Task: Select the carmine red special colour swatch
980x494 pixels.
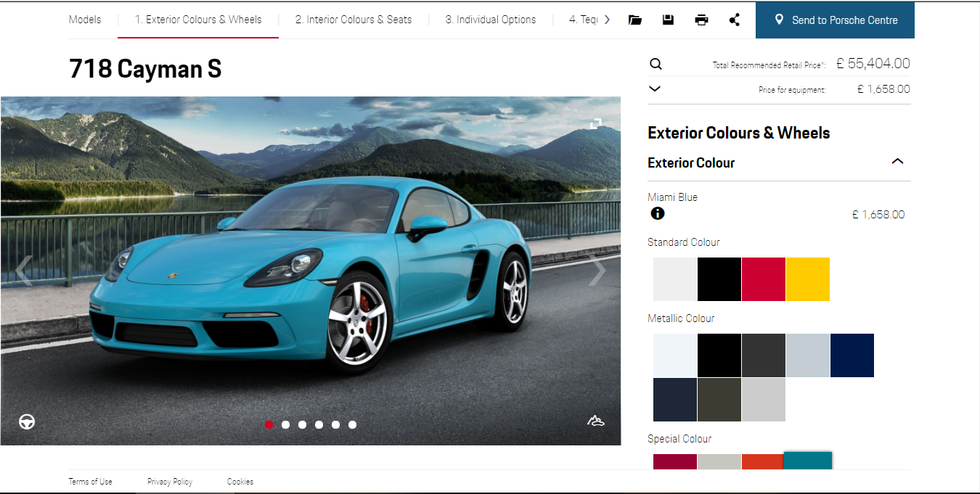Action: pos(675,462)
